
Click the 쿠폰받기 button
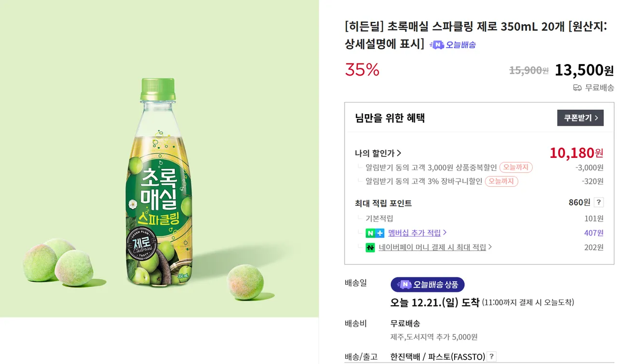pyautogui.click(x=580, y=118)
